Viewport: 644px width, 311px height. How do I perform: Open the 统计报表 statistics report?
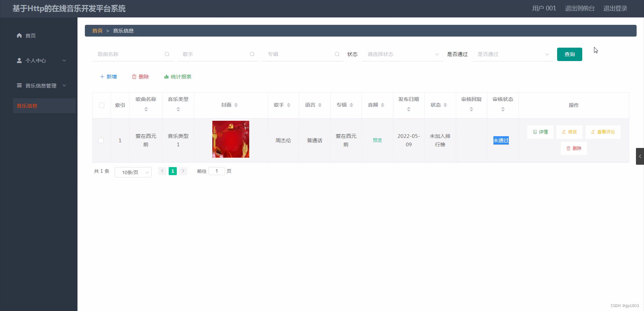tap(178, 76)
